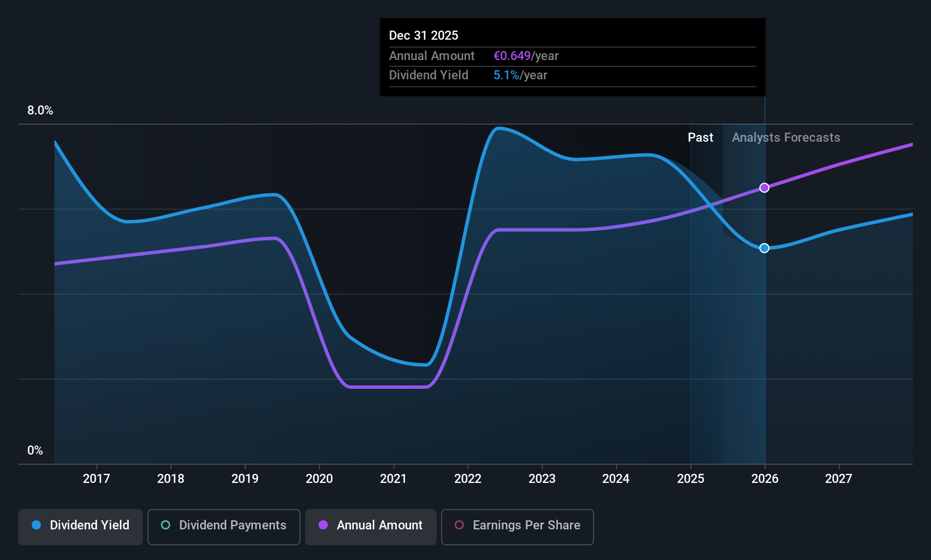Click the 2019 axis label

pyautogui.click(x=245, y=479)
